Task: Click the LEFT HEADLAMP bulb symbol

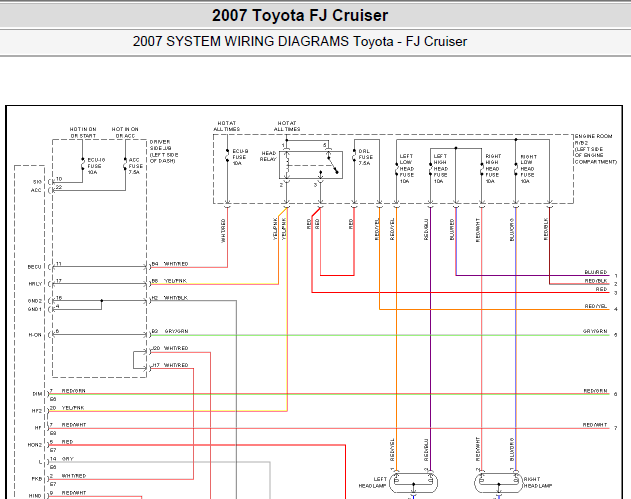Action: click(x=413, y=483)
